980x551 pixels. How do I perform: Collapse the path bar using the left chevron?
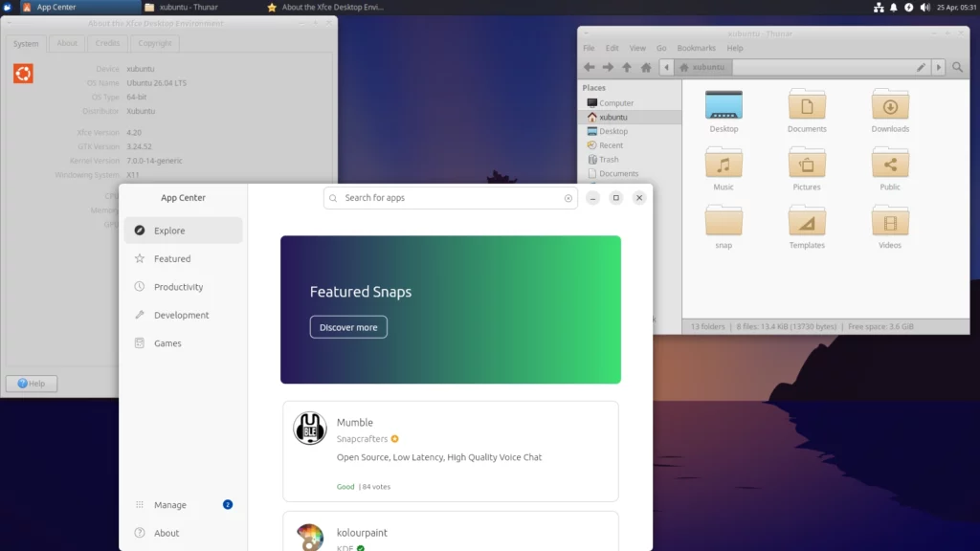click(x=664, y=67)
